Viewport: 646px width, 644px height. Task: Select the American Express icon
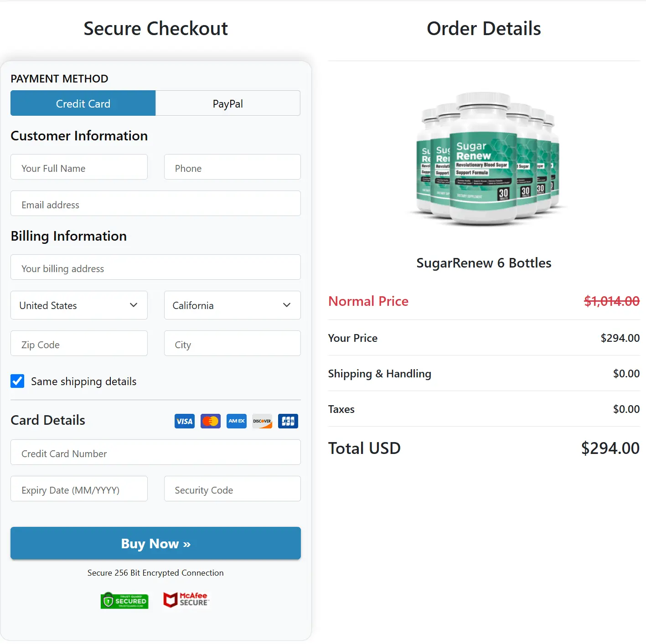(x=236, y=421)
